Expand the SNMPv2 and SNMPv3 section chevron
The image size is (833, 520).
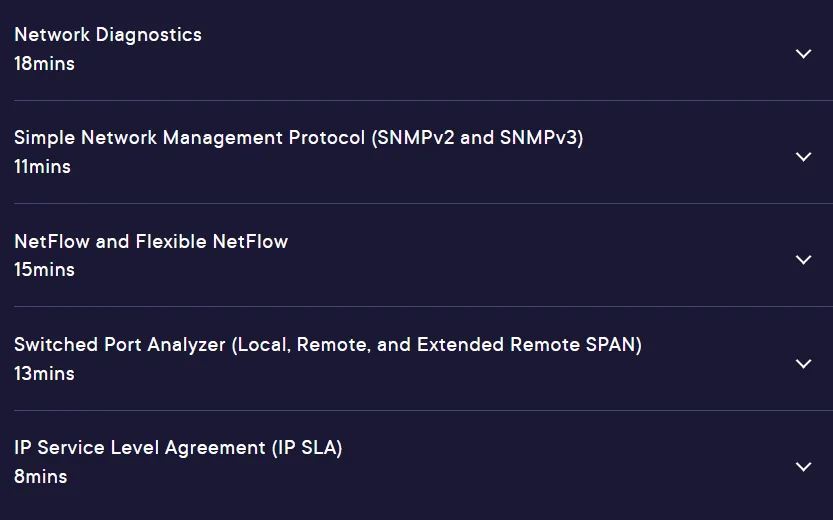[803, 157]
